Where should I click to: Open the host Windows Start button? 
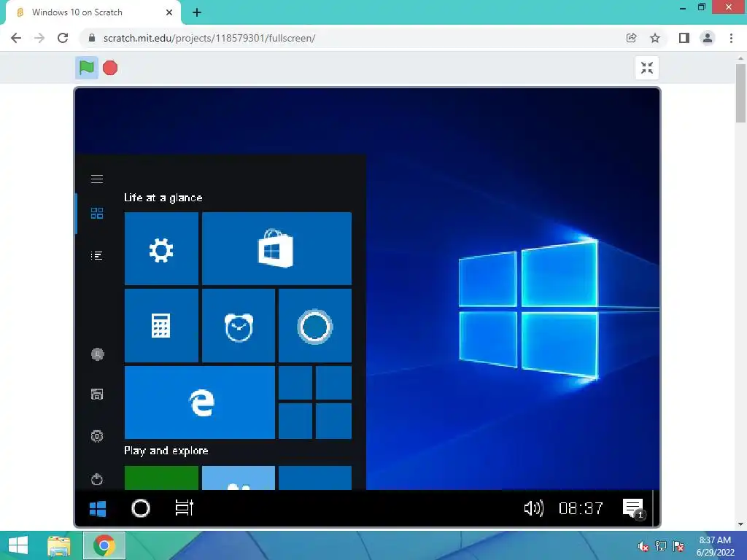[x=18, y=545]
